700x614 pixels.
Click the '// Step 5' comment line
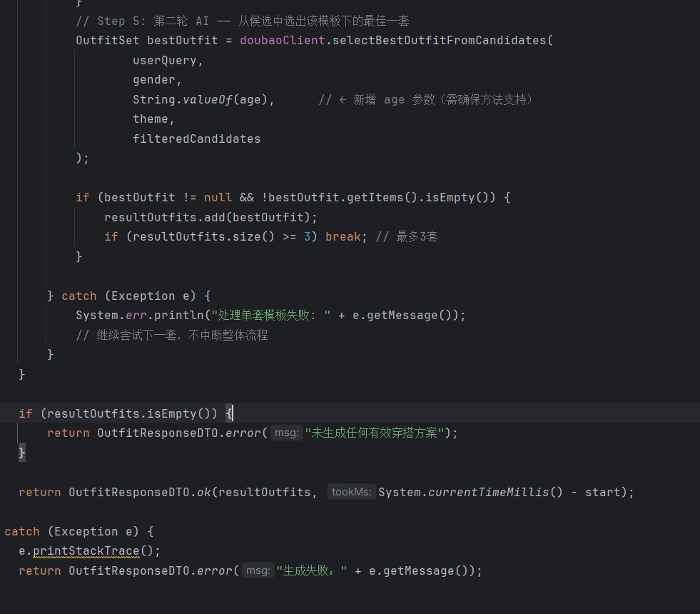(243, 21)
